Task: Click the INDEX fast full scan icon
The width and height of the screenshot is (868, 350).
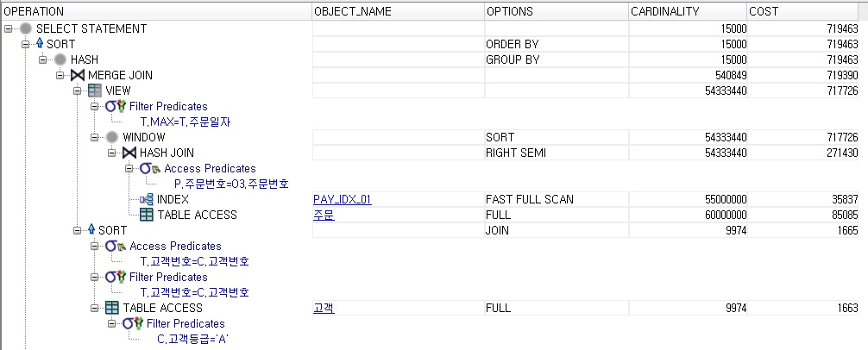Action: tap(147, 200)
